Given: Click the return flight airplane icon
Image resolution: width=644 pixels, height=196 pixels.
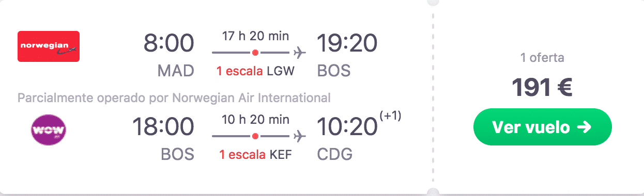Looking at the screenshot, I should pos(299,136).
